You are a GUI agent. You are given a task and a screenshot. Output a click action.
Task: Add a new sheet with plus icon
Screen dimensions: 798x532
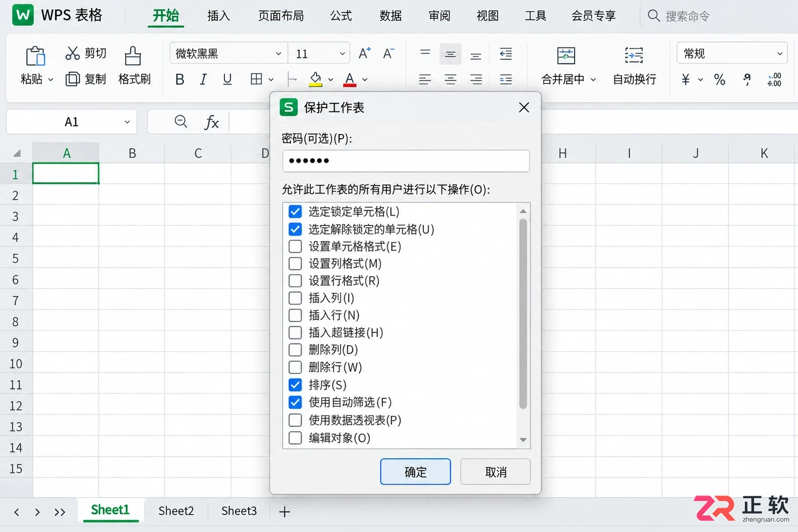(285, 511)
